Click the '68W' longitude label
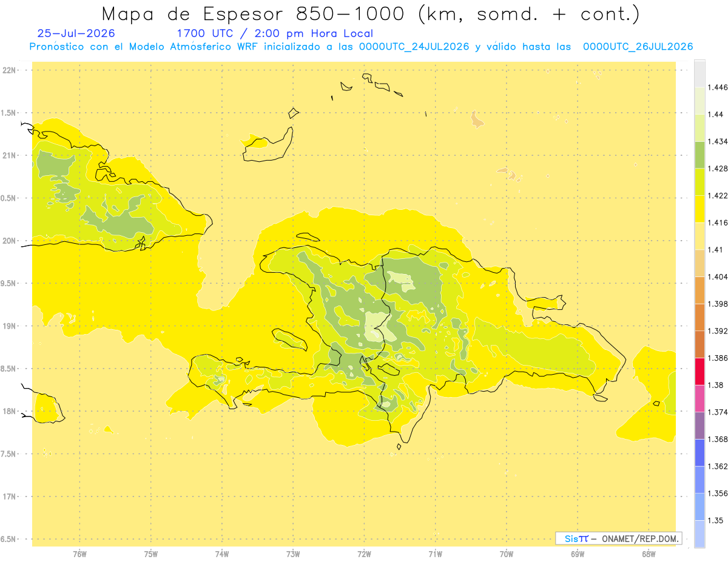This screenshot has height=562, width=728. pyautogui.click(x=649, y=554)
